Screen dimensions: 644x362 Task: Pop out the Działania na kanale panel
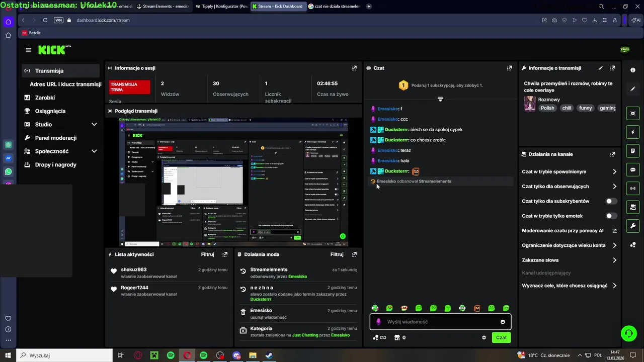pyautogui.click(x=612, y=154)
